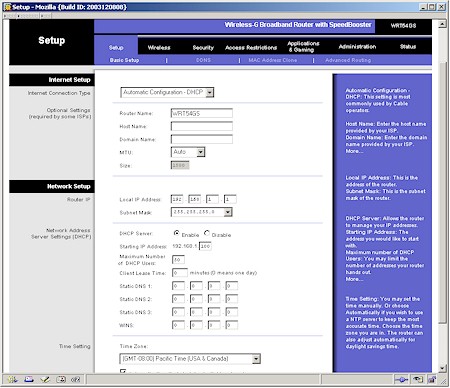Click the first Static DNS 1 octet field
The height and width of the screenshot is (388, 450).
178,286
